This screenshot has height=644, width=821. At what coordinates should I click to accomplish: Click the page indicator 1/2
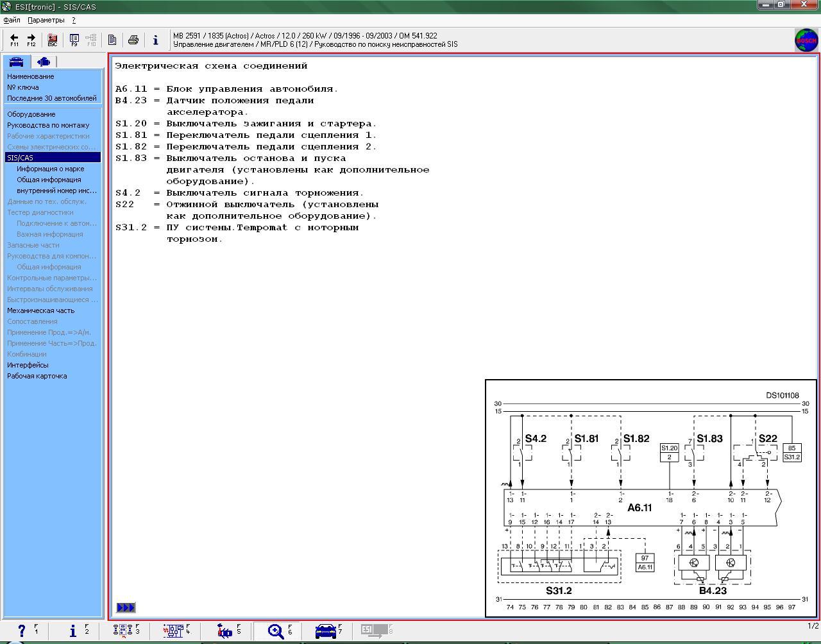pyautogui.click(x=813, y=626)
